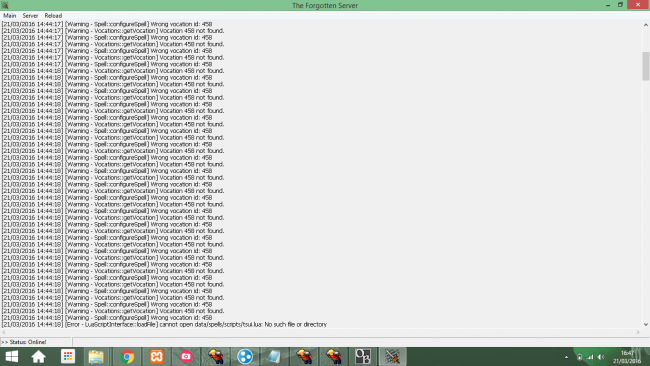Close The Forgotten Server window
The width and height of the screenshot is (650, 366).
(638, 5)
